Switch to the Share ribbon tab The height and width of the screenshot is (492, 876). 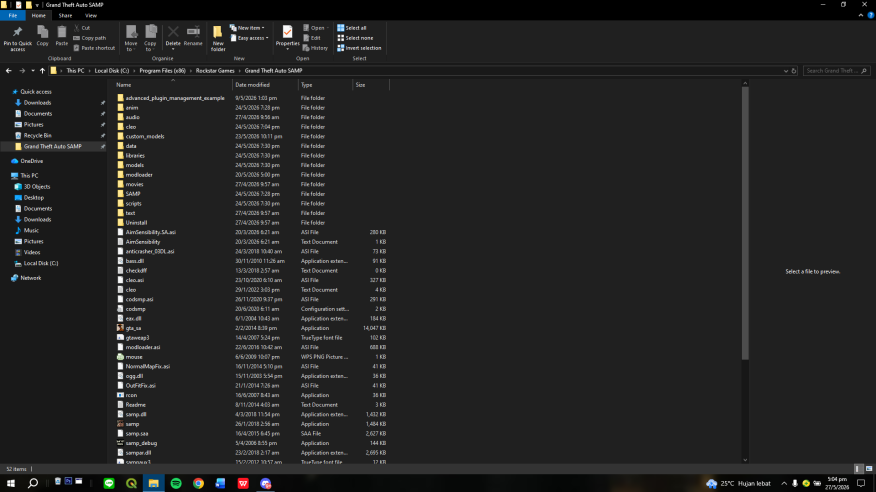pos(65,16)
